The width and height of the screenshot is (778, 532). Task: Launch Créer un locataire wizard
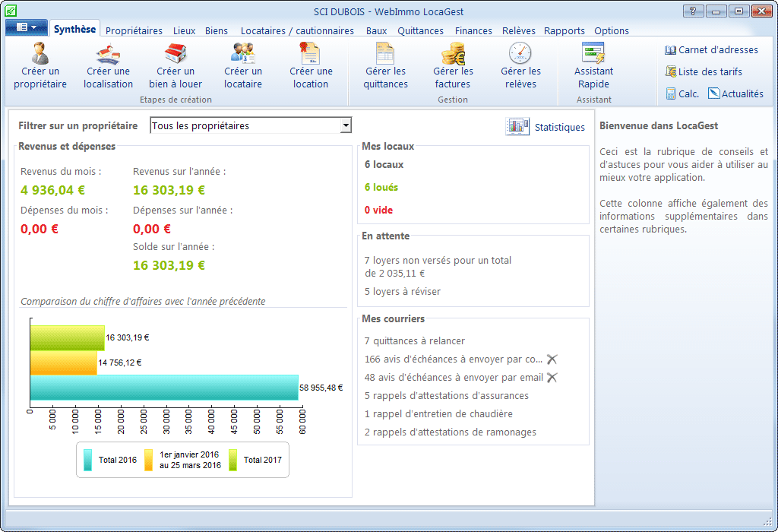pyautogui.click(x=242, y=55)
